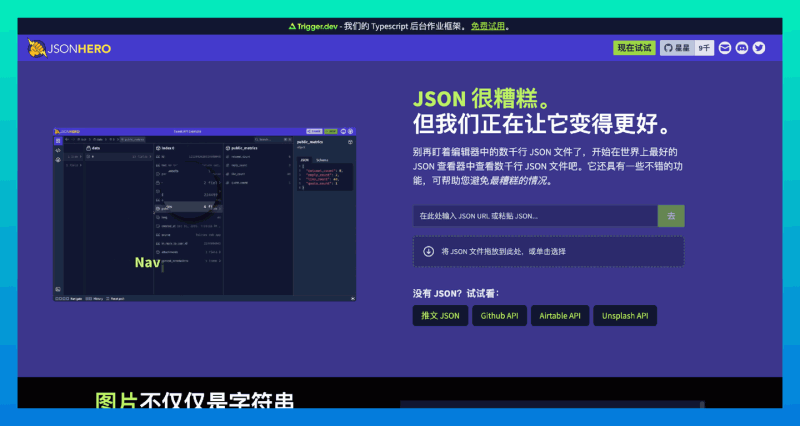
Task: Open the 免费试用 link in banner
Action: click(488, 26)
